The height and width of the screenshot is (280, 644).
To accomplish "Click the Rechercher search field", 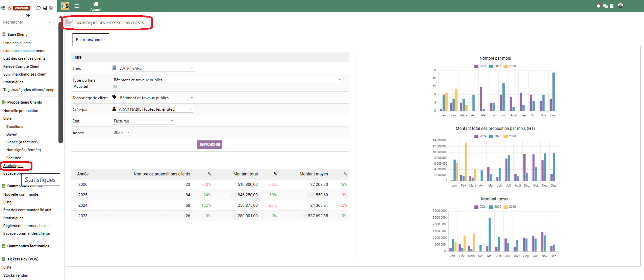I will (26, 22).
